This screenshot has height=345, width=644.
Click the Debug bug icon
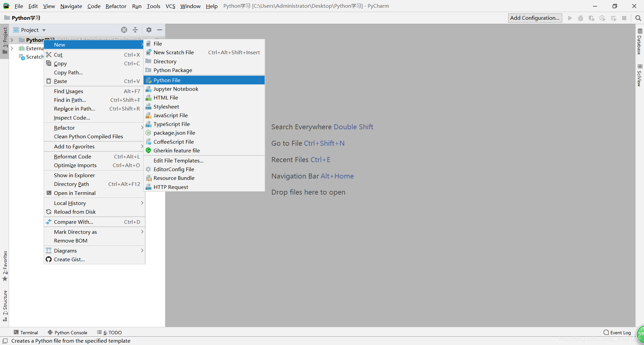tap(581, 18)
